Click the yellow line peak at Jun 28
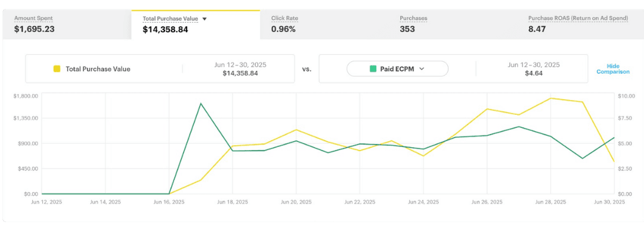 tap(550, 98)
